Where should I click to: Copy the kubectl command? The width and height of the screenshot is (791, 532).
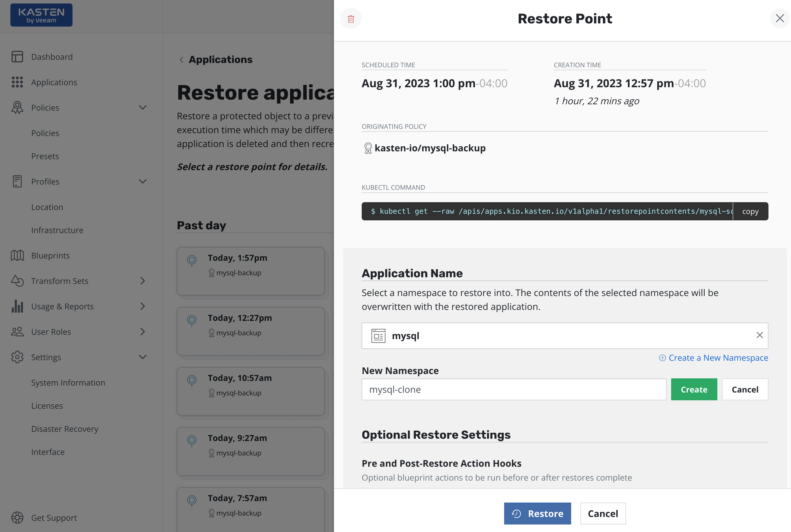point(750,211)
